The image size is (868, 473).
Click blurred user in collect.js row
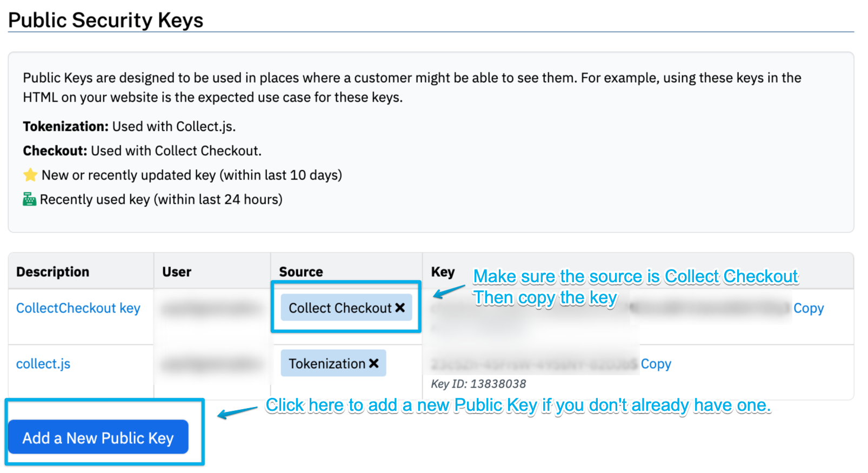click(x=212, y=364)
